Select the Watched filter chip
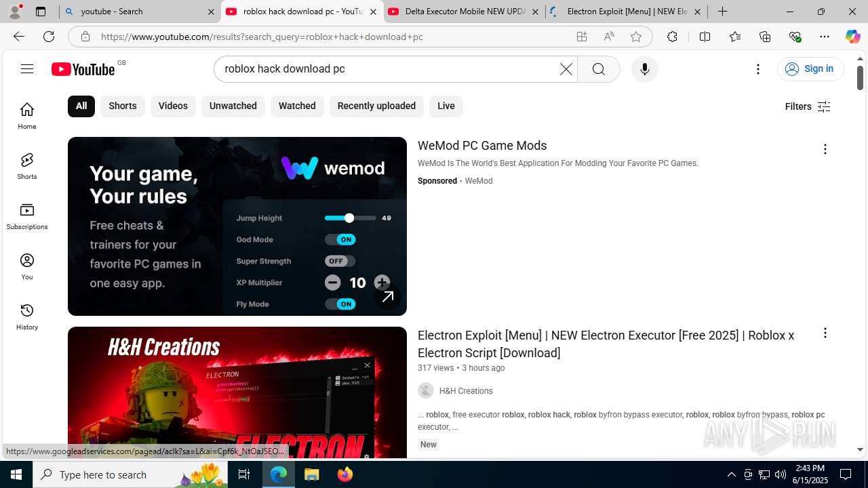 coord(297,106)
